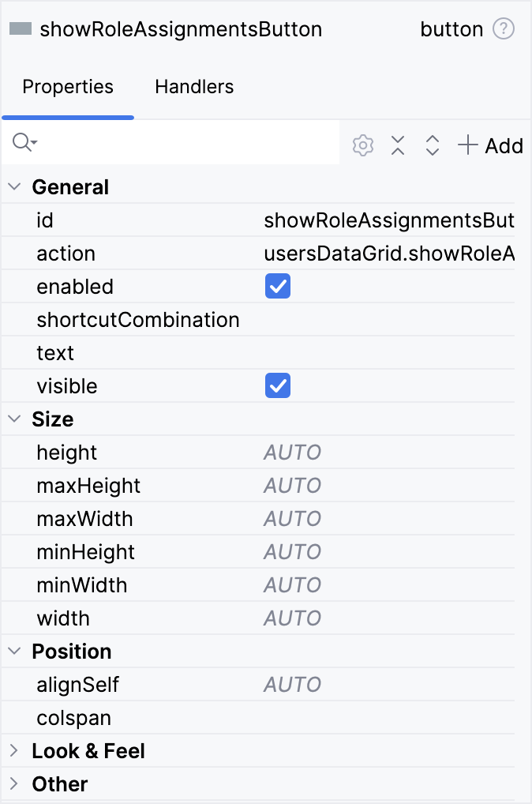Toggle visibility of the button component

[x=277, y=385]
